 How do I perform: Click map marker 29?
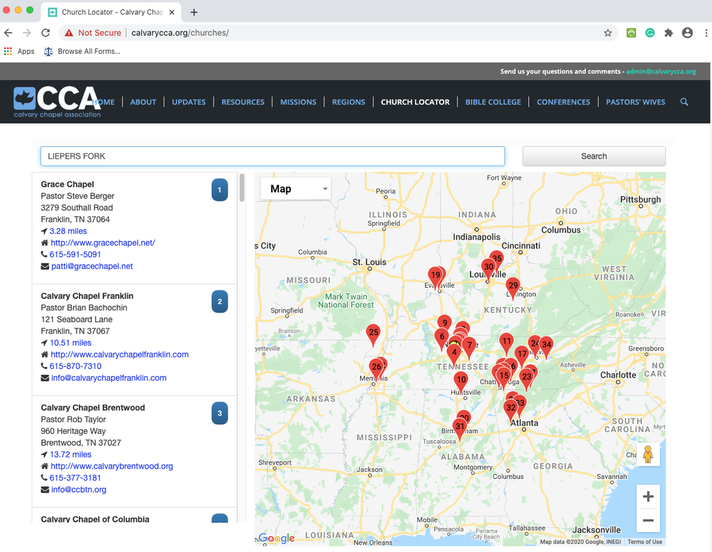point(513,288)
